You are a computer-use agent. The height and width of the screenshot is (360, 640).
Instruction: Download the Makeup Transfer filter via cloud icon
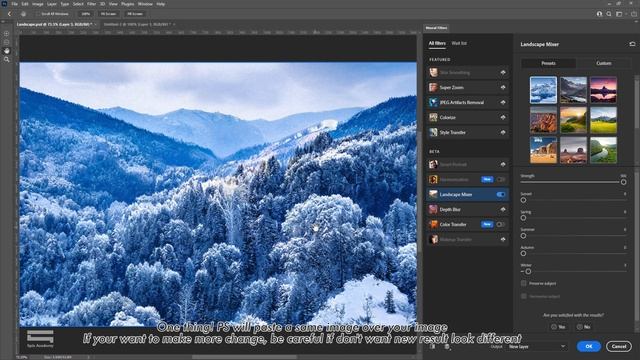point(503,240)
